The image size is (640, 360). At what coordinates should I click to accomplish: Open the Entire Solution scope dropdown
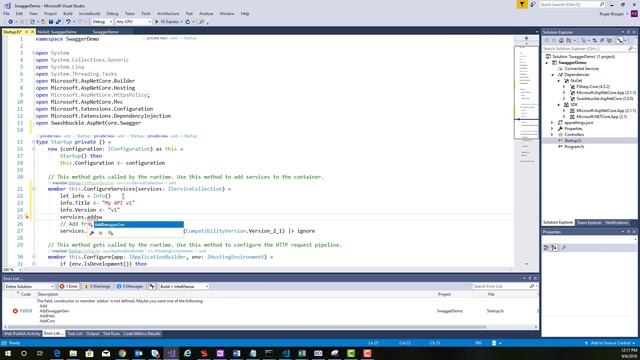(29, 287)
